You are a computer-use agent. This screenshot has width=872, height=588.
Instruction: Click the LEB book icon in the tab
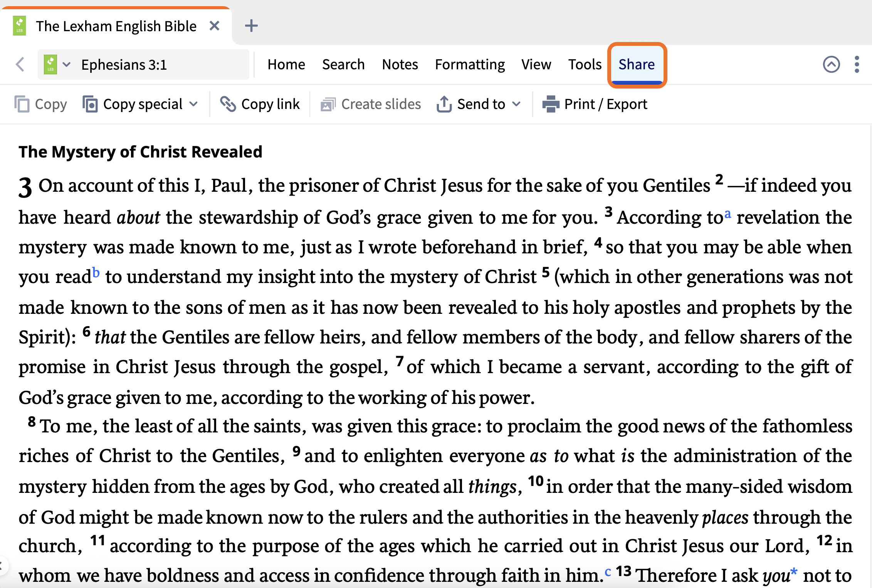[19, 26]
